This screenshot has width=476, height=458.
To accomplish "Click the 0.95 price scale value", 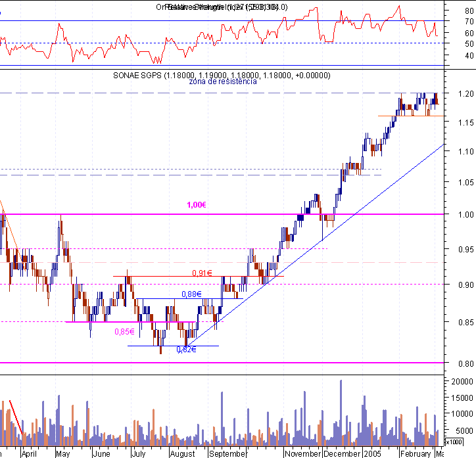I will (465, 249).
